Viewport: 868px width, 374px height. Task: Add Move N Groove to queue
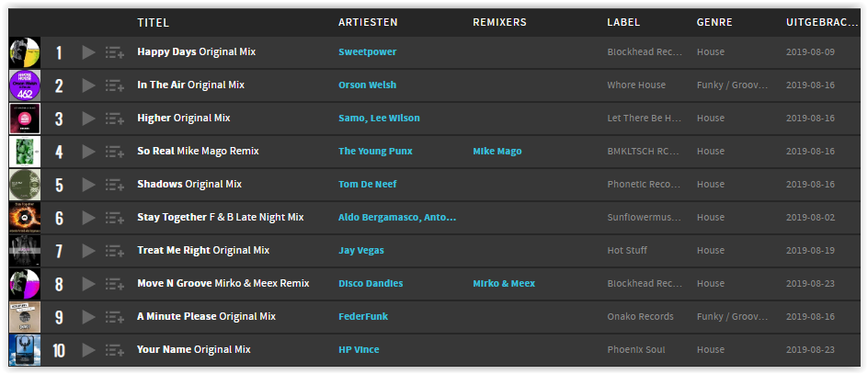(x=115, y=284)
